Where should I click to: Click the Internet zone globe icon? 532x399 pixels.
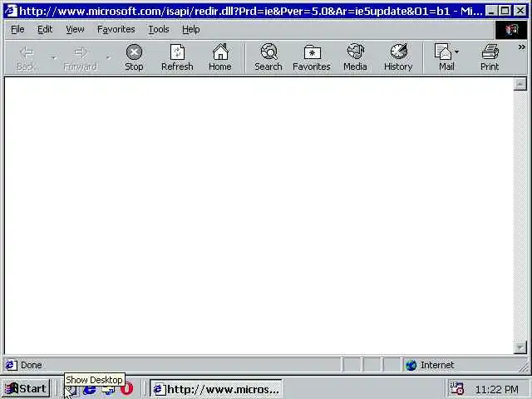click(411, 366)
